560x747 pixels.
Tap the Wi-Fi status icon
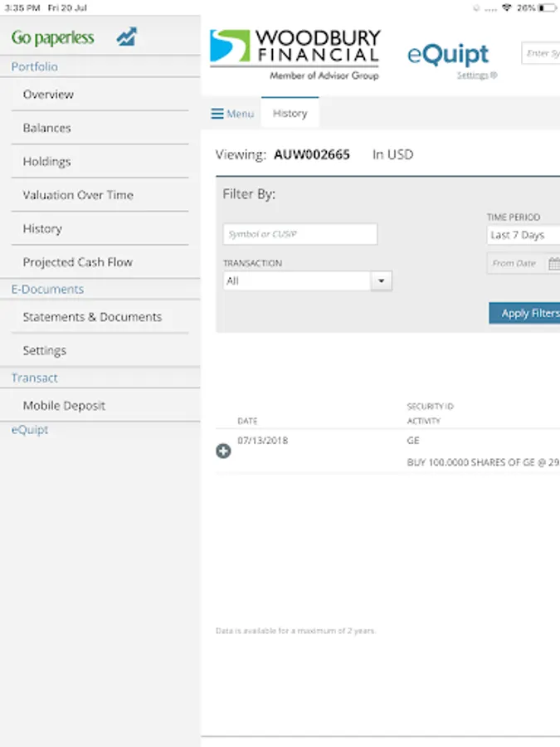click(507, 7)
